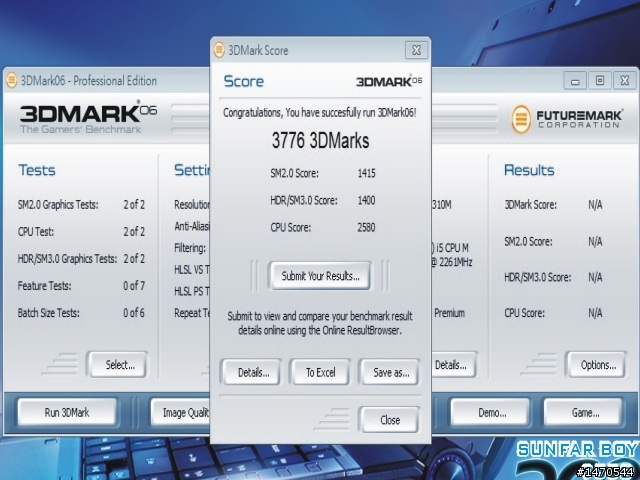Click the 3DMark06 logo in score dialog
The width and height of the screenshot is (640, 480).
click(x=389, y=81)
